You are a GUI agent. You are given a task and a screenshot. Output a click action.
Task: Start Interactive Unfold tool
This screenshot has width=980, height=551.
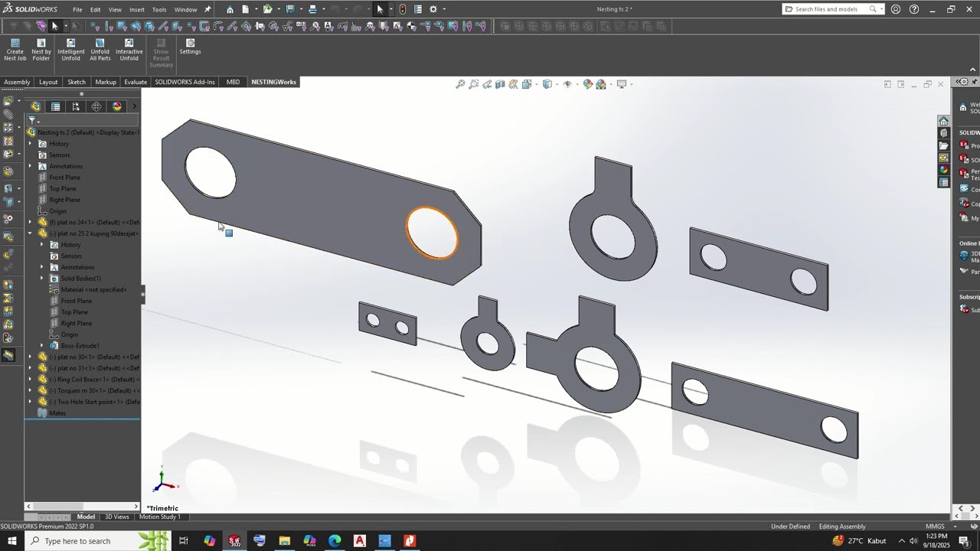click(x=129, y=49)
